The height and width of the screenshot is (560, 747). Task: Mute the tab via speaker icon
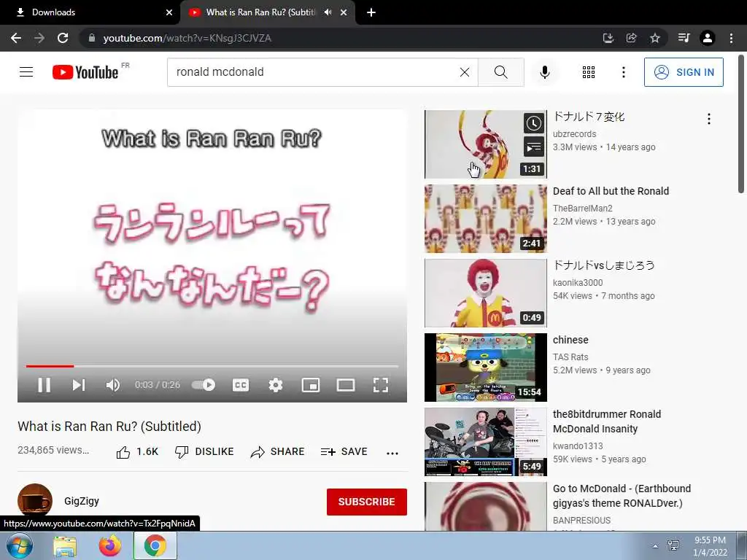328,12
